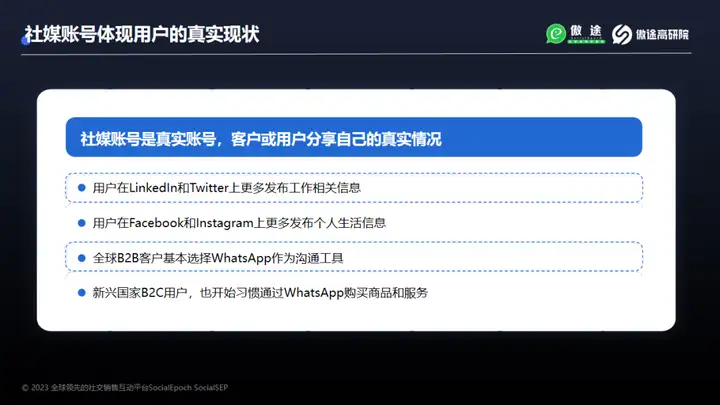Click the blue dot before the Facebook bullet
The image size is (720, 405).
coord(82,223)
